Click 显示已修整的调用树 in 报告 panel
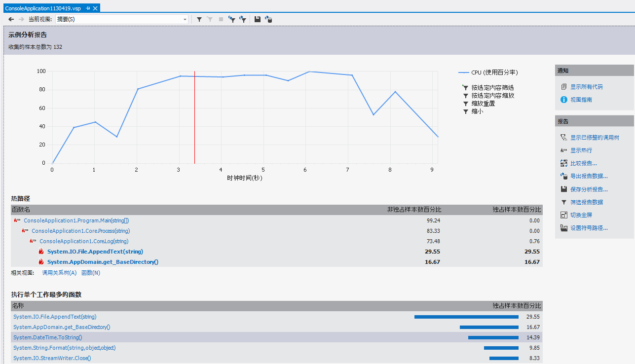The height and width of the screenshot is (364, 635). pyautogui.click(x=595, y=138)
